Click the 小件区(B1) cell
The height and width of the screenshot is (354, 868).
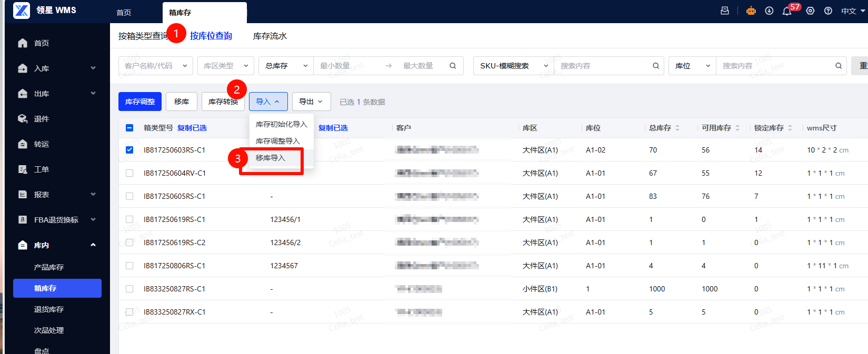(540, 289)
